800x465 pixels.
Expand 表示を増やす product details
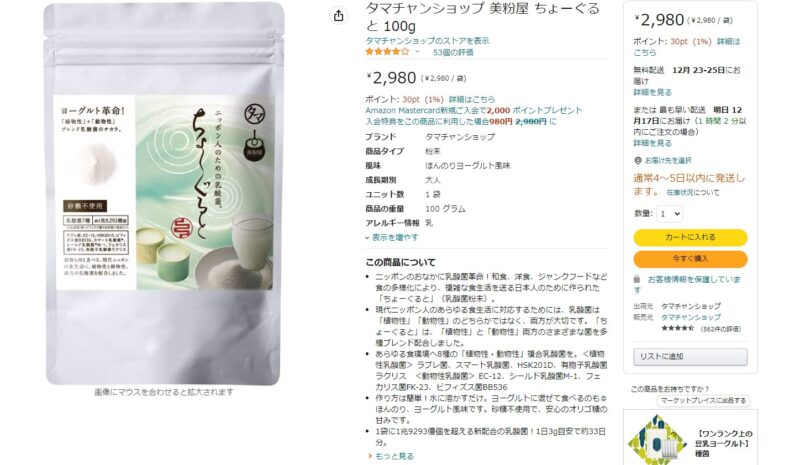(392, 237)
